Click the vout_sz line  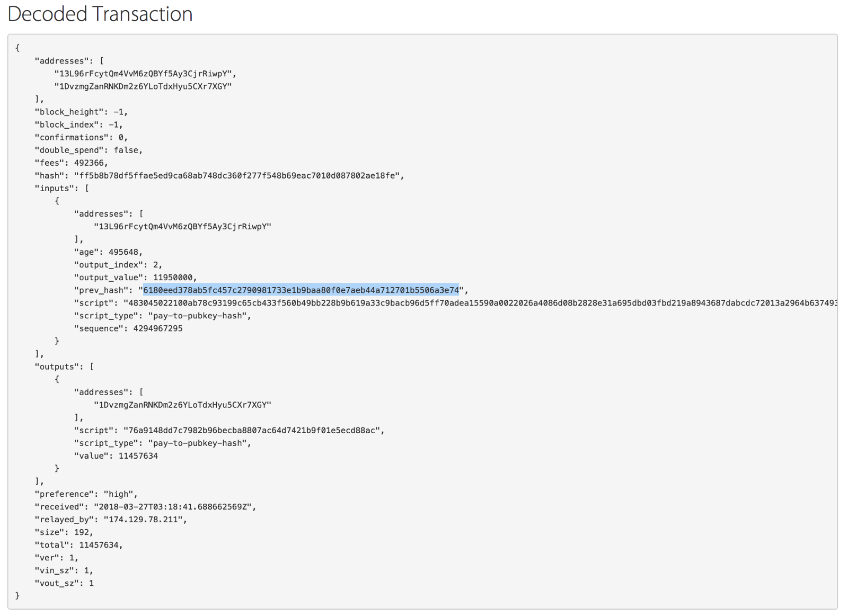click(64, 583)
